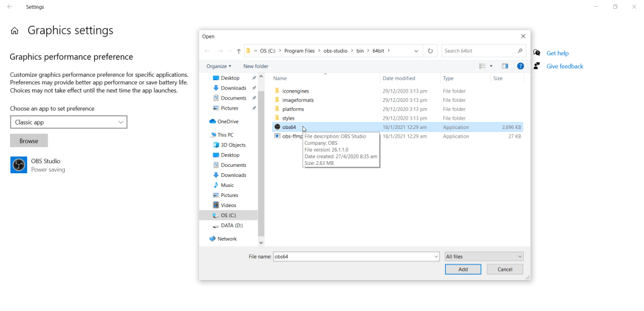Toggle the preview pane icon
This screenshot has width=644, height=311.
[x=504, y=66]
